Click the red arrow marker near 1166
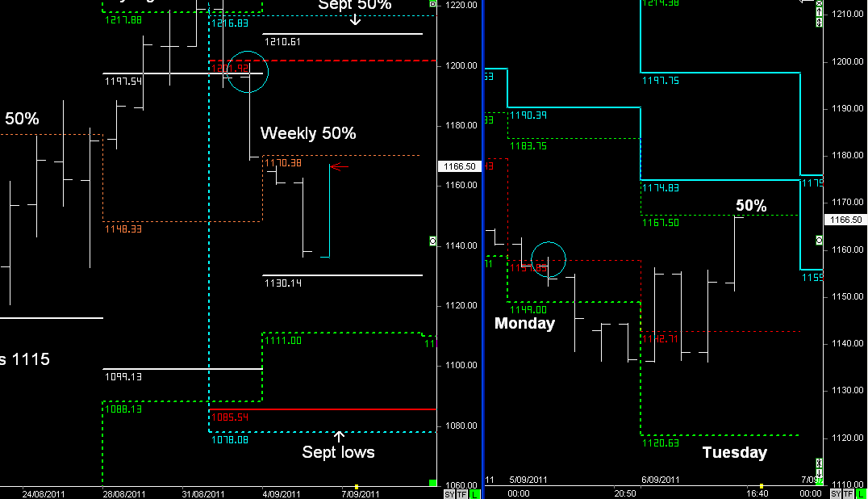Image resolution: width=868 pixels, height=499 pixels. 340,166
